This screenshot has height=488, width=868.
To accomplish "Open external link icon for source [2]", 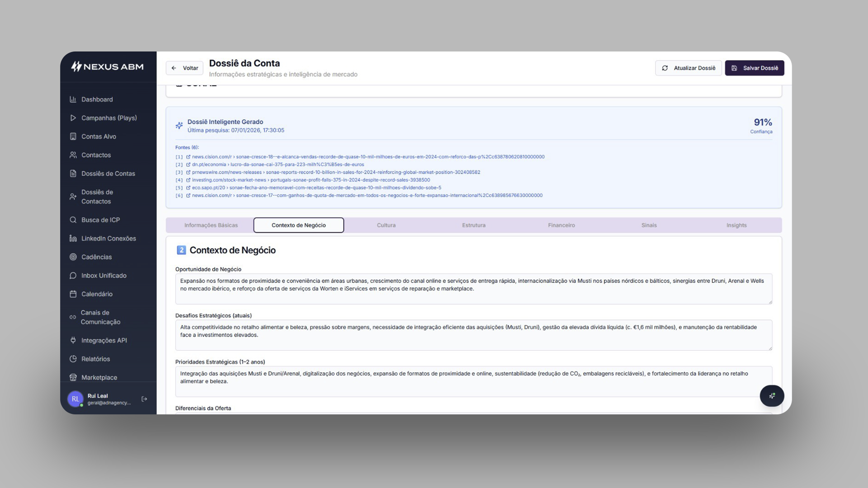I will (x=188, y=164).
